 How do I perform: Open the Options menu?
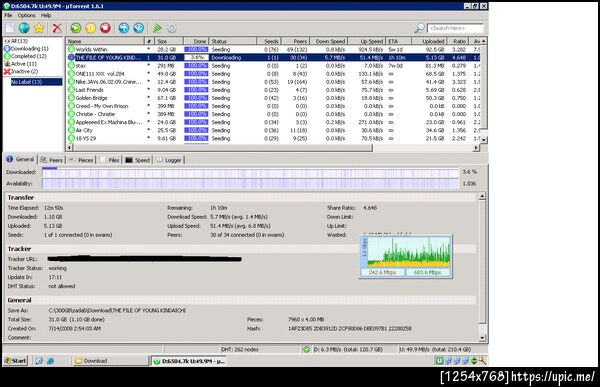coord(26,15)
